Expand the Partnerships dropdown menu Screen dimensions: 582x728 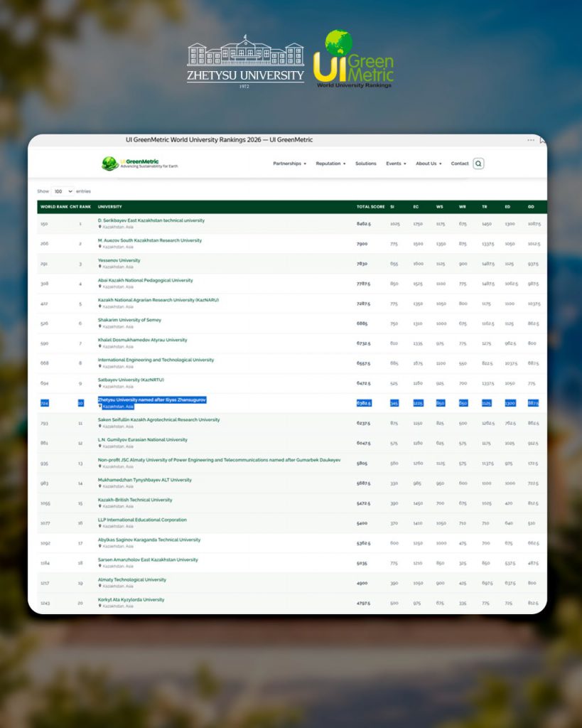coord(290,164)
